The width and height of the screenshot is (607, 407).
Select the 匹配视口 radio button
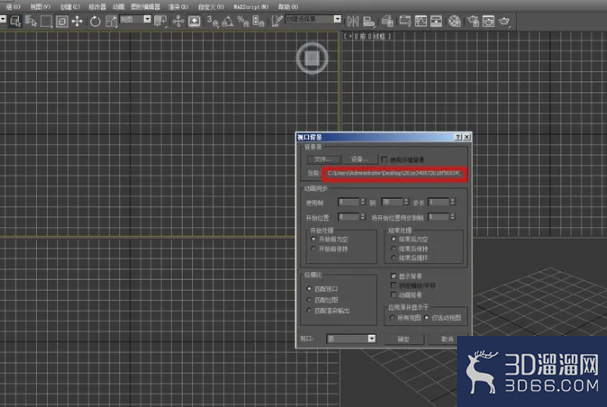click(309, 289)
